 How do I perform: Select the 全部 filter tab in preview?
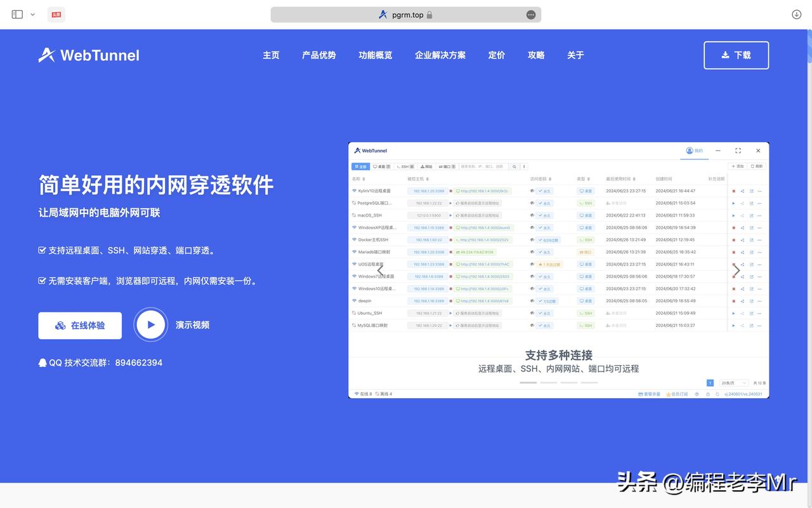click(360, 167)
